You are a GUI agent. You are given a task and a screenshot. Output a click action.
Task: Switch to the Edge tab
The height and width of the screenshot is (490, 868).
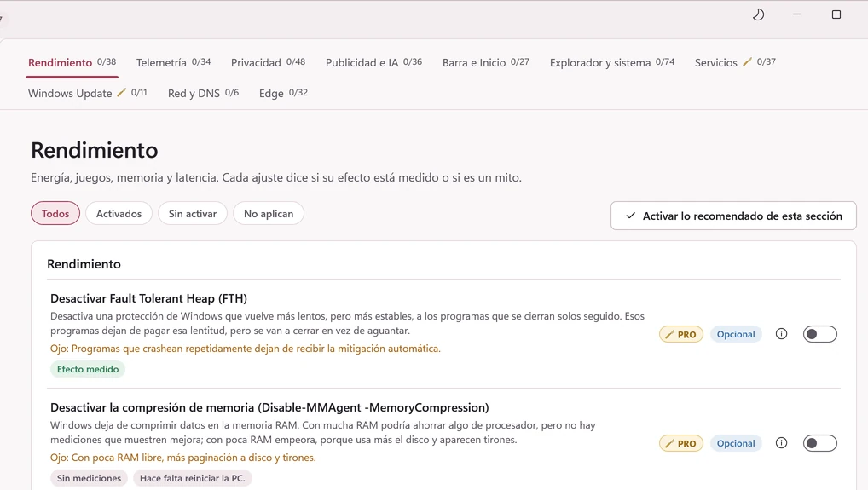pos(283,94)
